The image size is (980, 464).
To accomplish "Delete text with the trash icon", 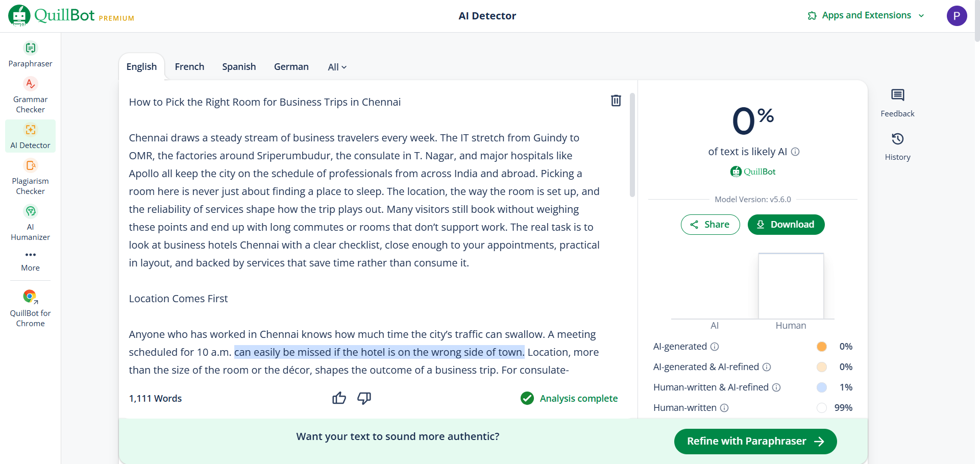I will coord(616,101).
